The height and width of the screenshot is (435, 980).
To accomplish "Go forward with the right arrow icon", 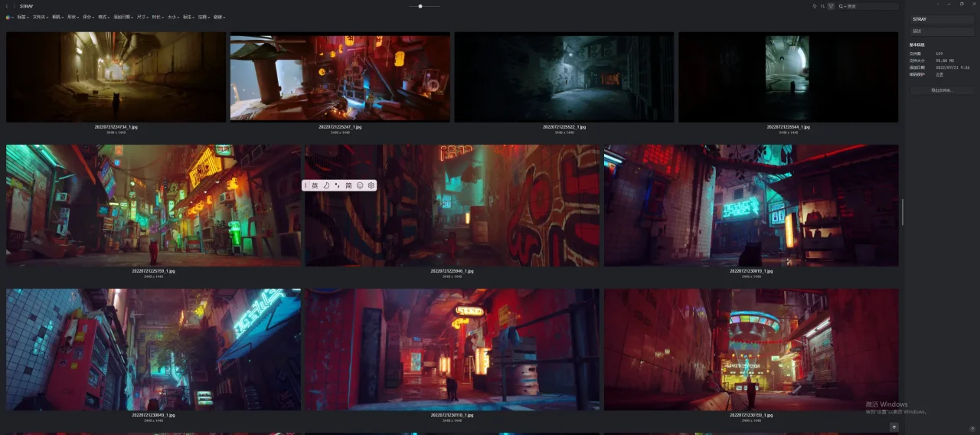I will tap(14, 6).
